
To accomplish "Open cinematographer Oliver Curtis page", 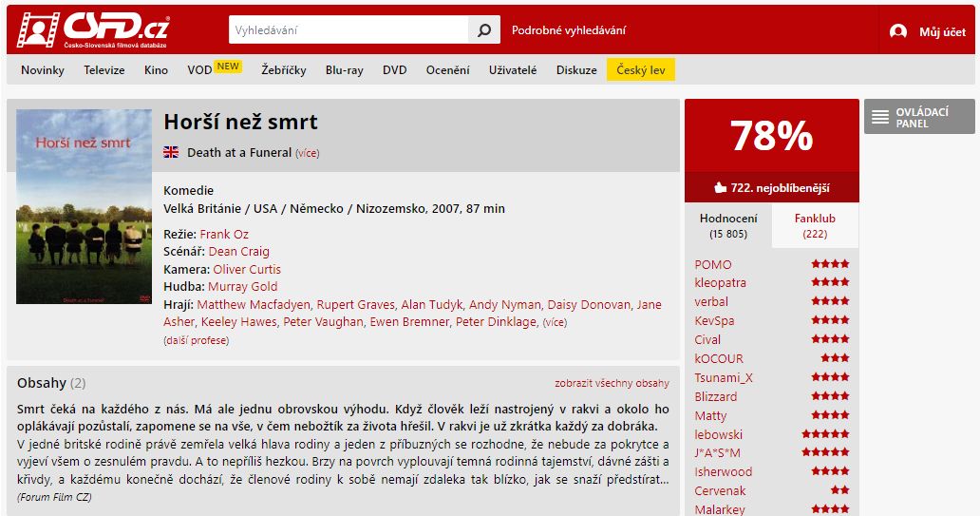I will [247, 269].
